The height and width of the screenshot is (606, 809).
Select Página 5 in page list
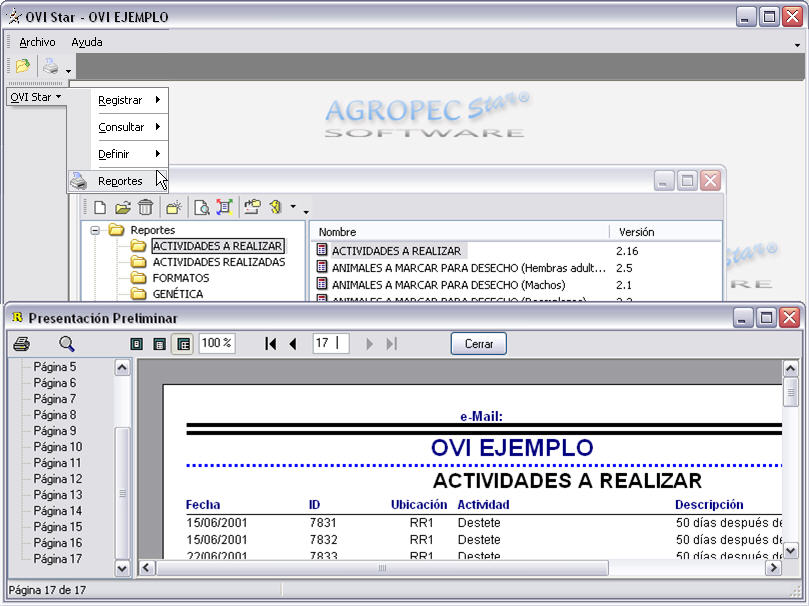pyautogui.click(x=55, y=367)
